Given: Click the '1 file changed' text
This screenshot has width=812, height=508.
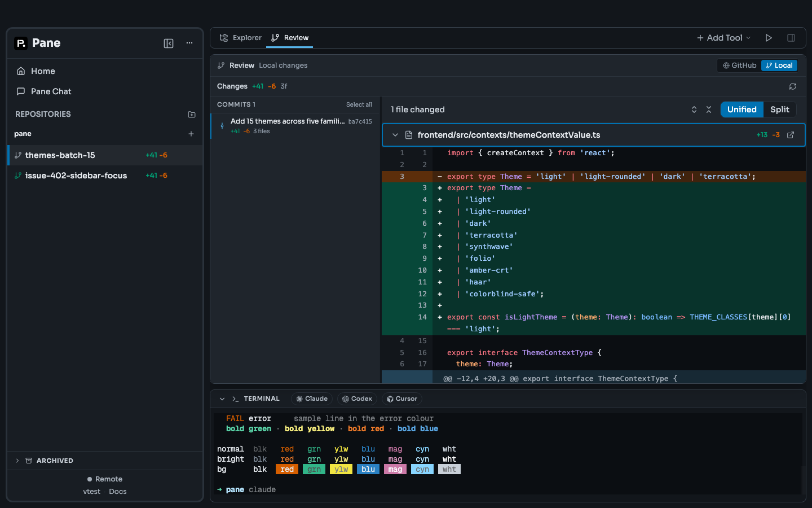Looking at the screenshot, I should click(x=418, y=110).
